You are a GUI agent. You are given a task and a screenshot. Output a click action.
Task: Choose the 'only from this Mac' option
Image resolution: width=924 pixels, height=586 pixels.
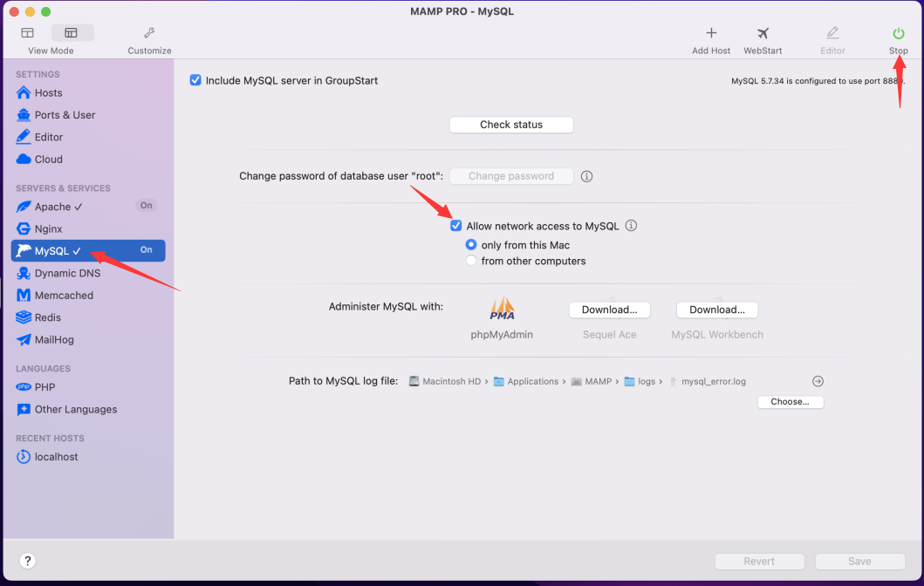coord(472,245)
